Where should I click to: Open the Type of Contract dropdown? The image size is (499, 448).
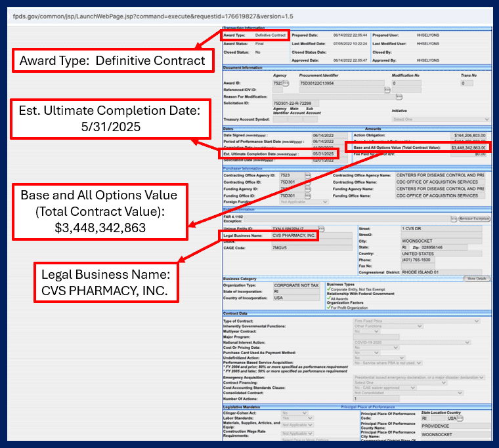[x=416, y=321]
